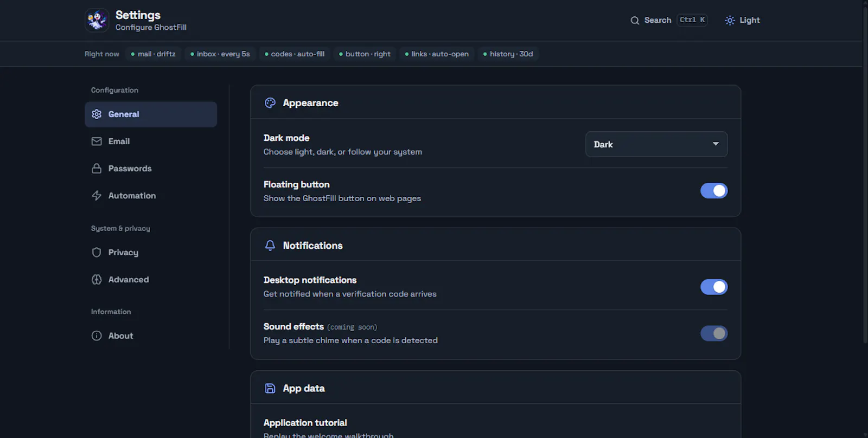Click the Dark mode setting label
Viewport: 868px width, 438px height.
[x=286, y=138]
